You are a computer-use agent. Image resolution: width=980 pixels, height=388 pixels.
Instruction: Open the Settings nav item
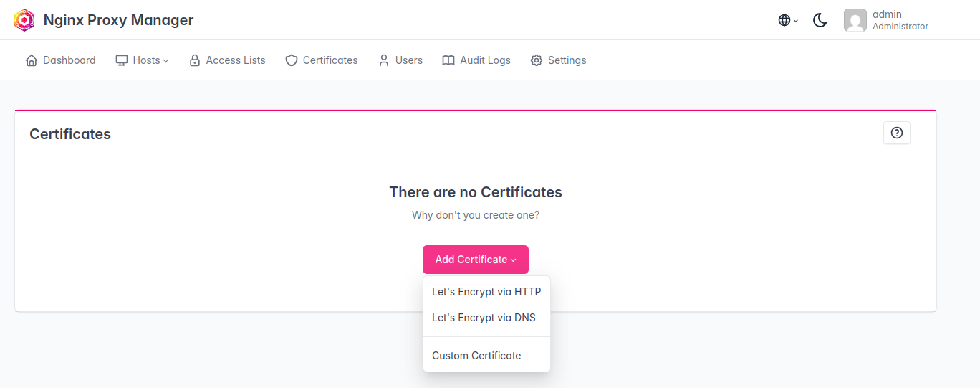click(x=558, y=60)
